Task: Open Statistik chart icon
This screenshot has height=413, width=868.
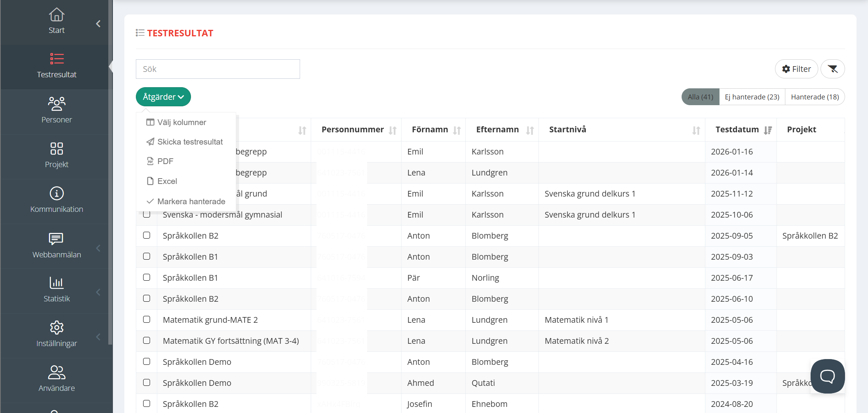Action: (x=57, y=283)
